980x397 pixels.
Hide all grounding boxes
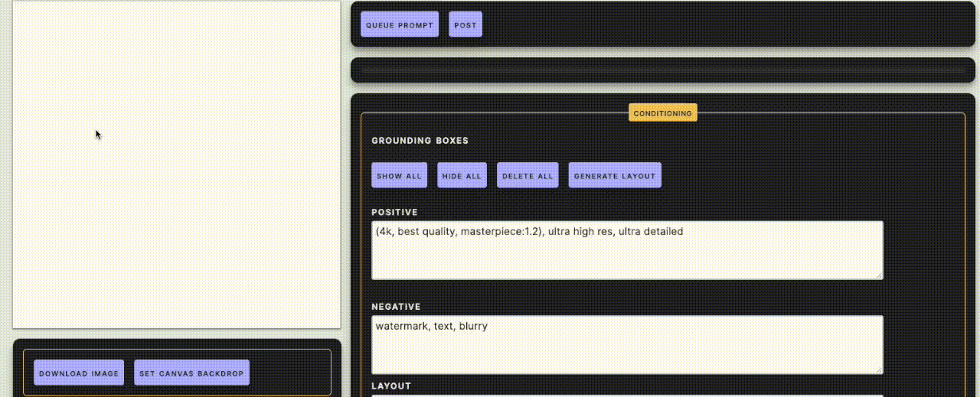[462, 175]
